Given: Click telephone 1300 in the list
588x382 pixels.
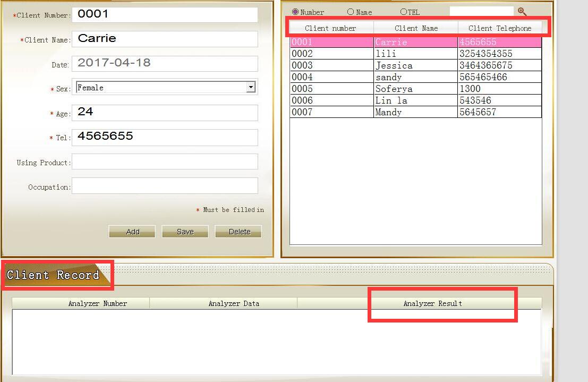Looking at the screenshot, I should [x=470, y=88].
